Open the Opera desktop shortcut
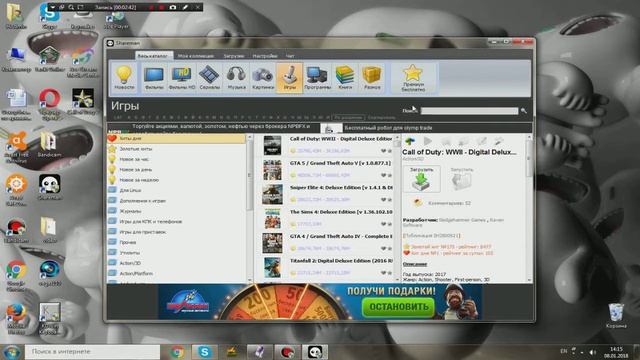The width and height of the screenshot is (640, 360). (x=49, y=104)
